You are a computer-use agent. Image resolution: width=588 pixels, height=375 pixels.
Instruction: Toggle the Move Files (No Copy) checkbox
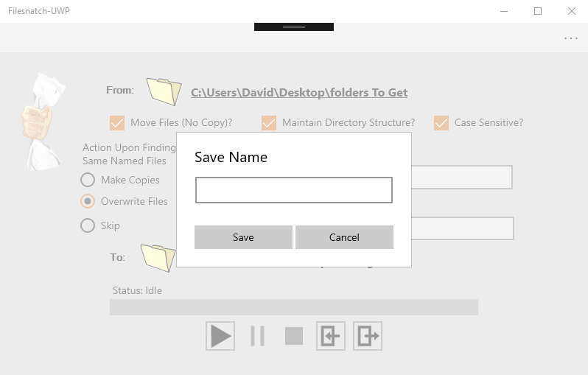click(117, 123)
